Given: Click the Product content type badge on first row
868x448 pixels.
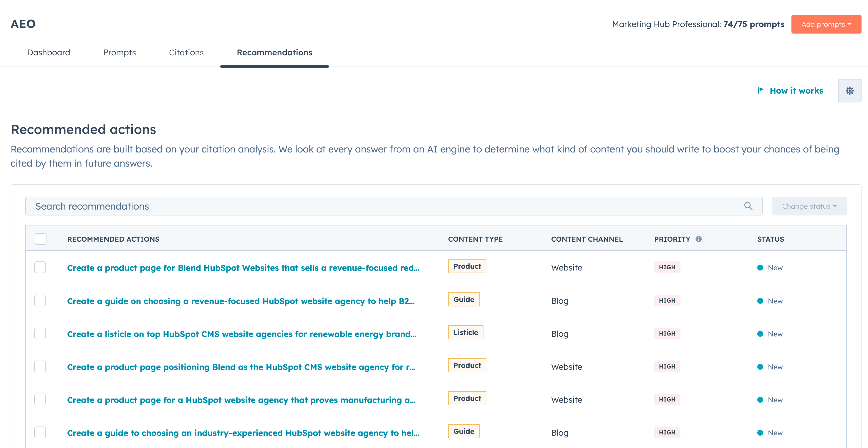Looking at the screenshot, I should (467, 266).
